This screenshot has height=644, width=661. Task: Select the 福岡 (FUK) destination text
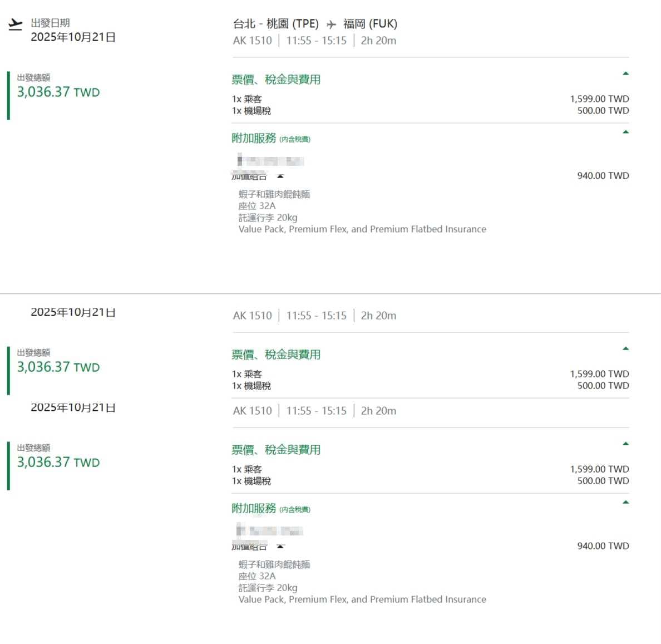click(x=370, y=24)
